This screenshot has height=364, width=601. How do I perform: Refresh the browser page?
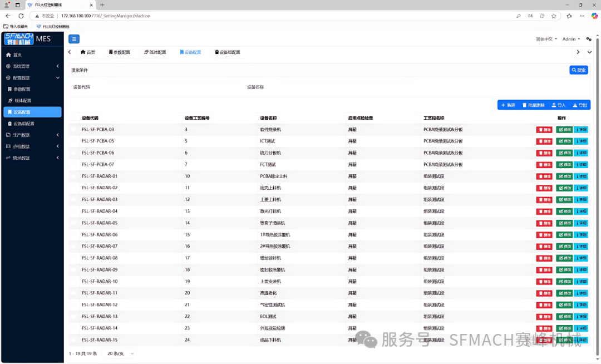coord(21,16)
